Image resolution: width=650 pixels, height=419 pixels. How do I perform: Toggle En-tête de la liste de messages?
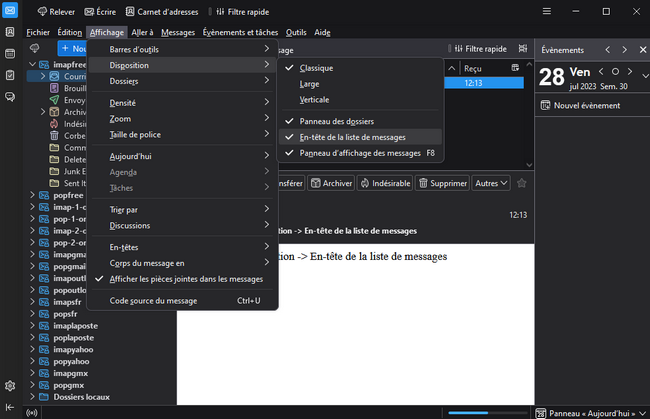[x=361, y=137]
